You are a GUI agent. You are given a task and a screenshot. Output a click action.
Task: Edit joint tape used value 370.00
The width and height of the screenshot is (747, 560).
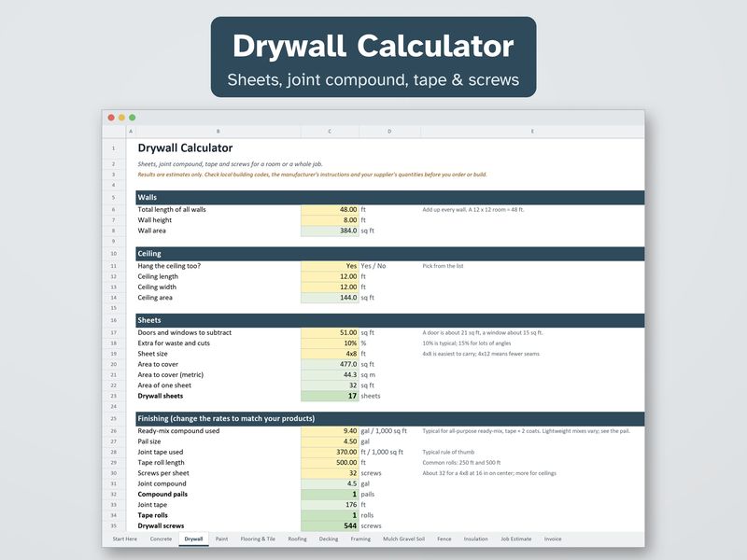[330, 452]
